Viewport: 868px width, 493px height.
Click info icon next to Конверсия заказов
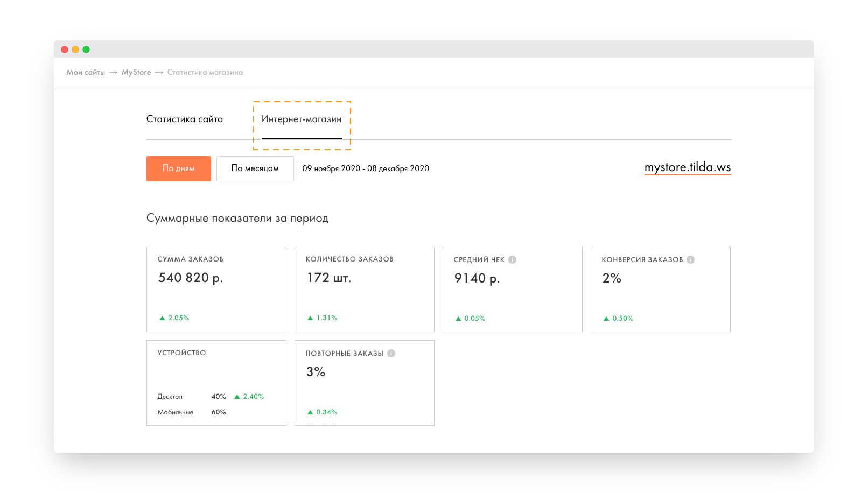point(690,259)
